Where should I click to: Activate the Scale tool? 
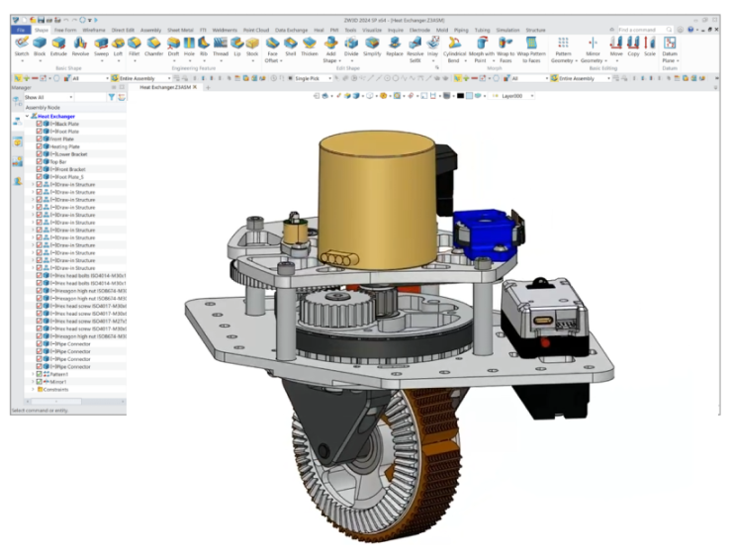point(650,47)
